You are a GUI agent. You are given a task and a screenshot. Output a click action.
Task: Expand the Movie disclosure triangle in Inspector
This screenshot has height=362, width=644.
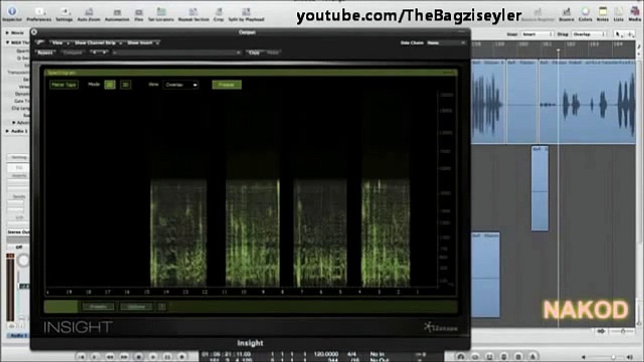8,33
